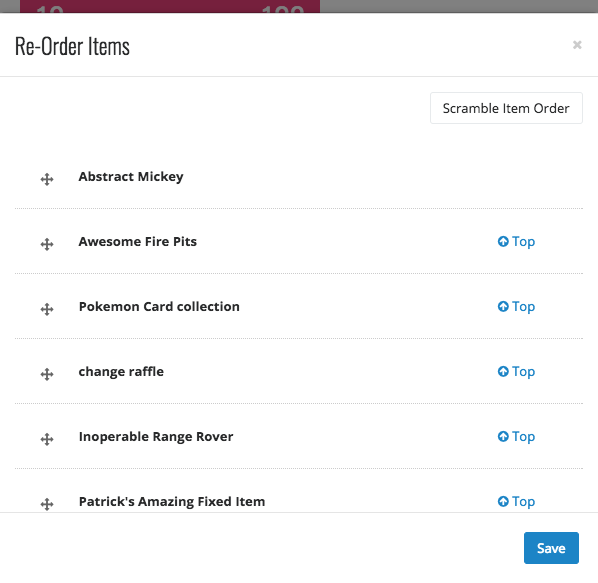
Task: Move change raffle to the Top
Action: (516, 372)
